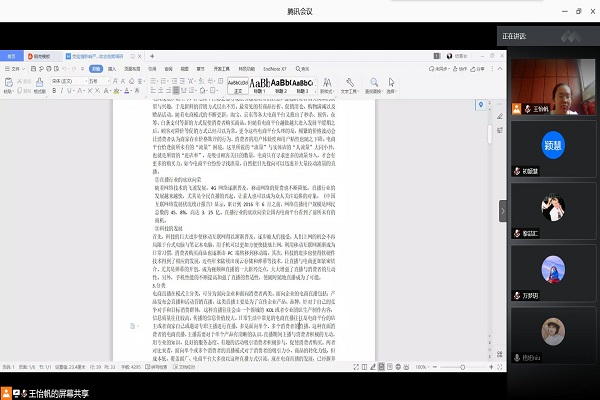This screenshot has height=400, width=600.
Task: Toggle the numbered list button
Action: tap(163, 81)
